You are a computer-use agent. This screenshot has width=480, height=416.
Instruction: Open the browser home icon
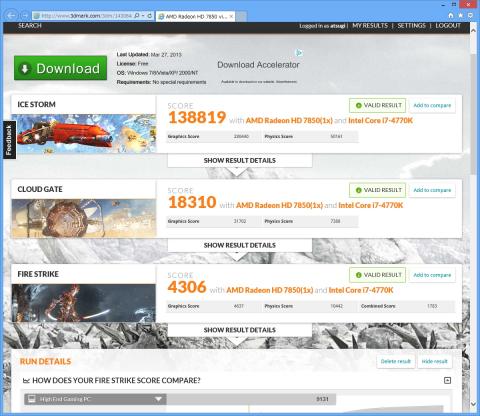point(451,15)
